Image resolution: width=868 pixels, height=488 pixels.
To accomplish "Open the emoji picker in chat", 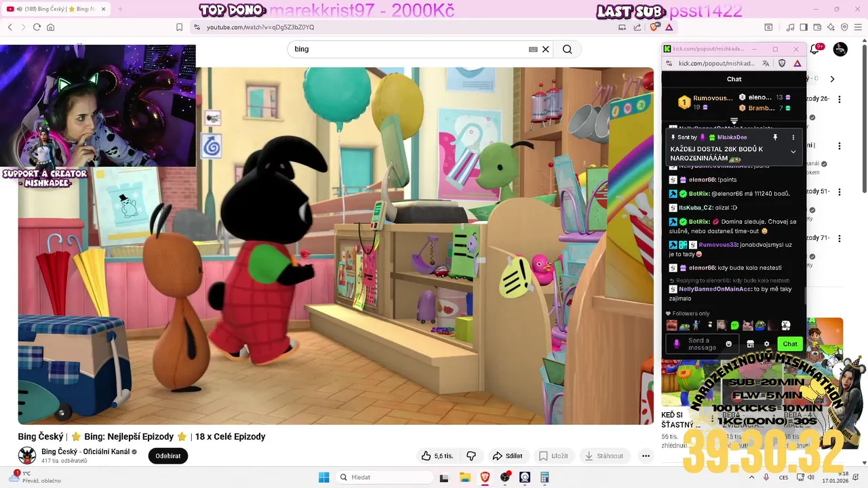I will [729, 344].
